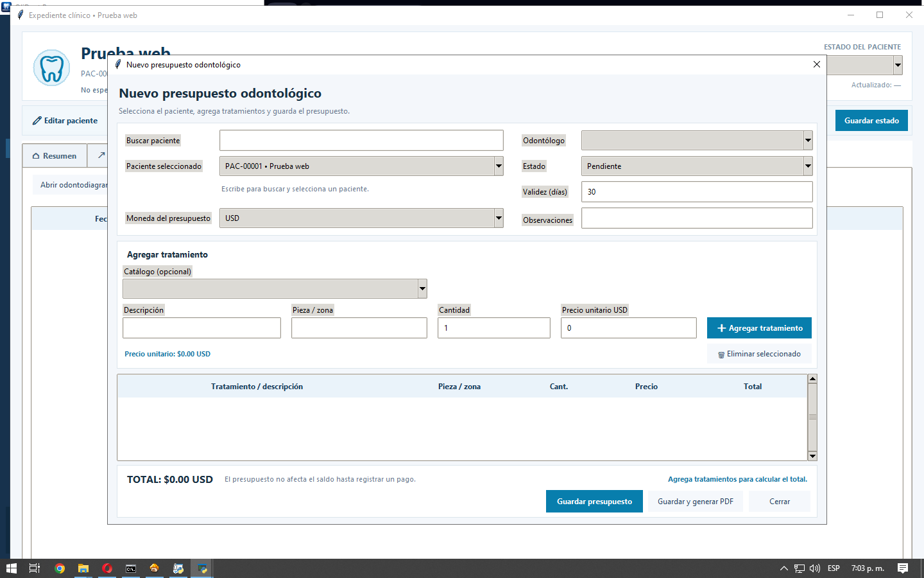Click the plus icon on Agregar tratamiento
The height and width of the screenshot is (578, 924).
(721, 328)
